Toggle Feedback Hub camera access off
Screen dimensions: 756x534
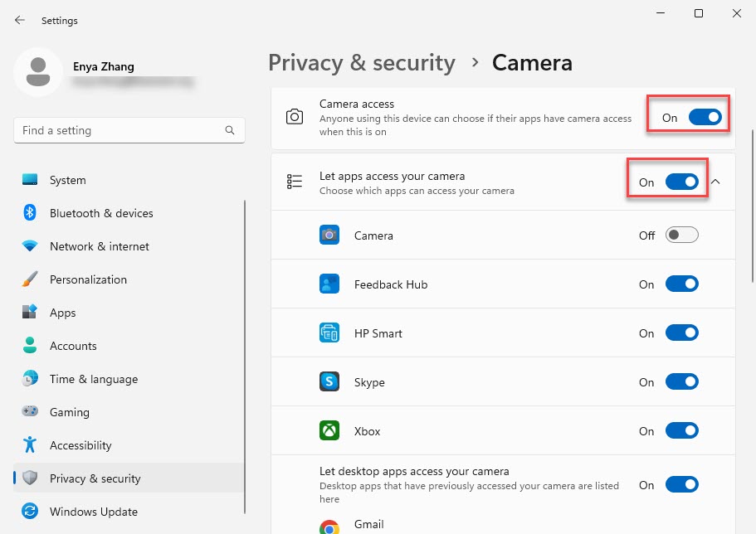click(682, 284)
